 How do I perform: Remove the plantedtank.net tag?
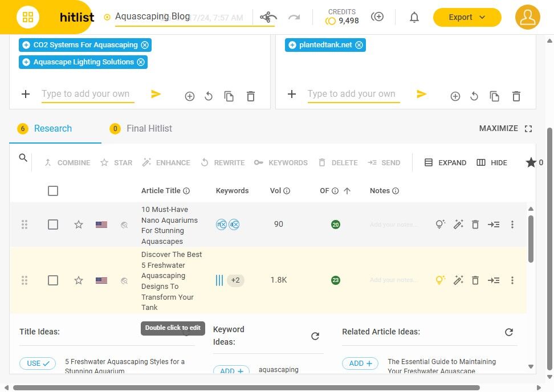pos(359,45)
